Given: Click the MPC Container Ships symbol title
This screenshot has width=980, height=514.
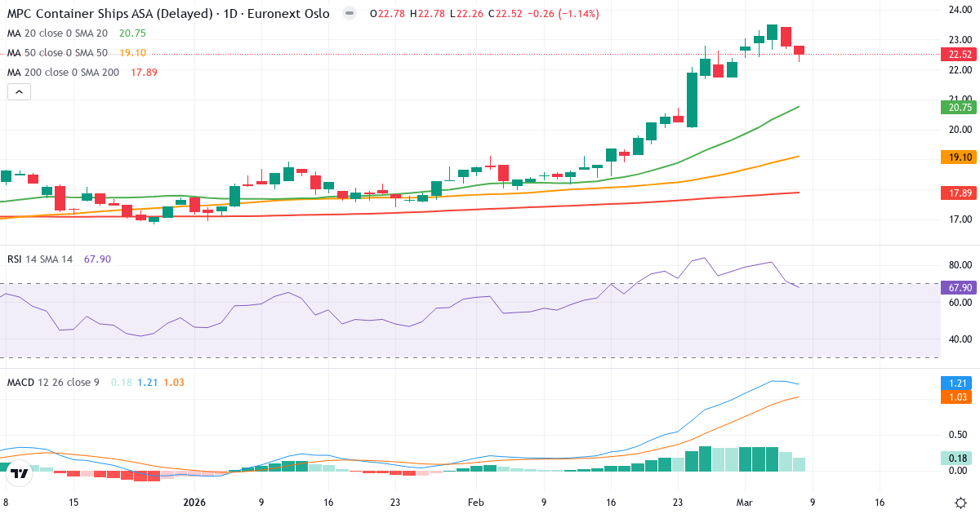Looking at the screenshot, I should (x=168, y=14).
